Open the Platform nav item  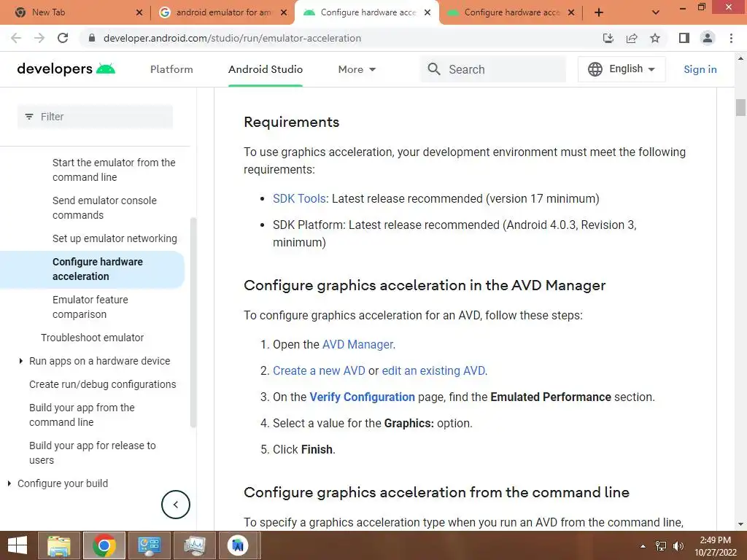click(x=171, y=69)
